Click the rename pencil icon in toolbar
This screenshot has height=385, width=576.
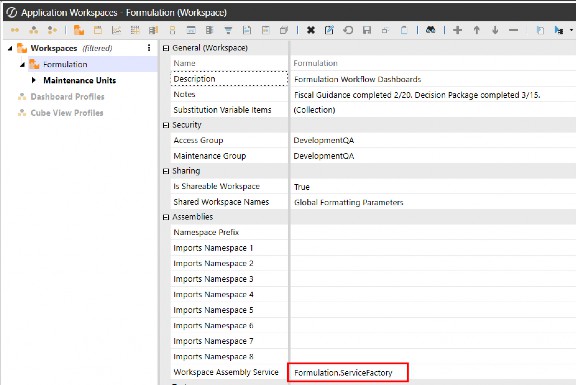tap(329, 30)
